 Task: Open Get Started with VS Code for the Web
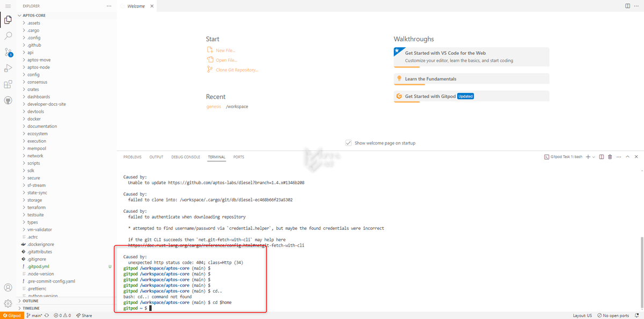coord(471,56)
